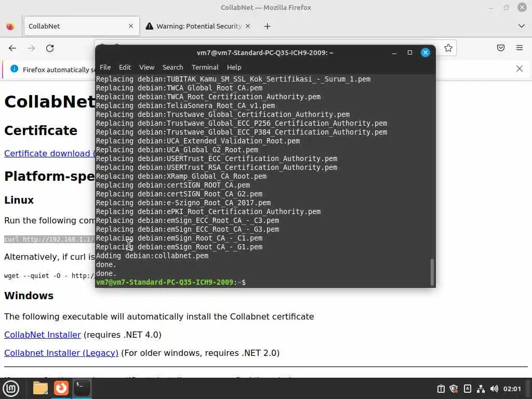The width and height of the screenshot is (532, 399).
Task: Minimize the Firefox window
Action: click(490, 7)
